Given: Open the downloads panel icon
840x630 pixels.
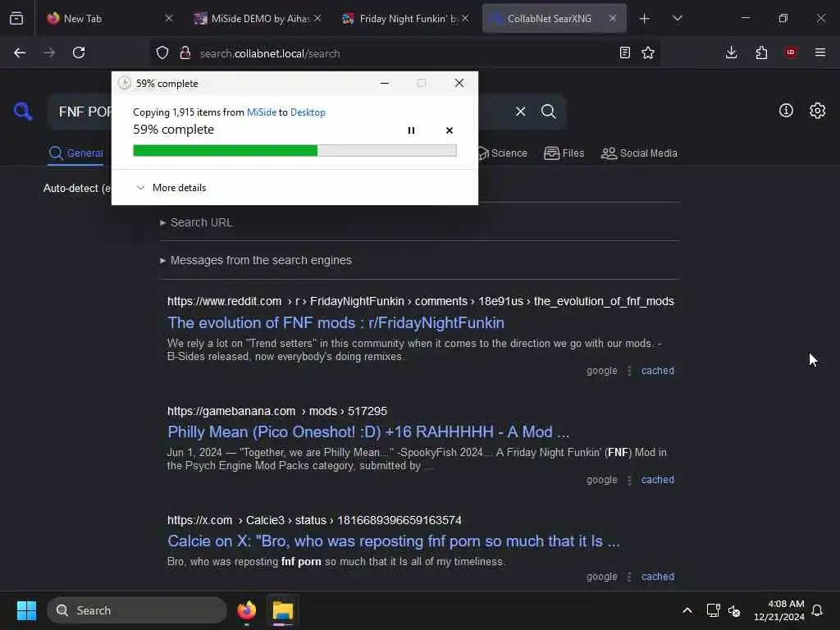Looking at the screenshot, I should (x=731, y=52).
